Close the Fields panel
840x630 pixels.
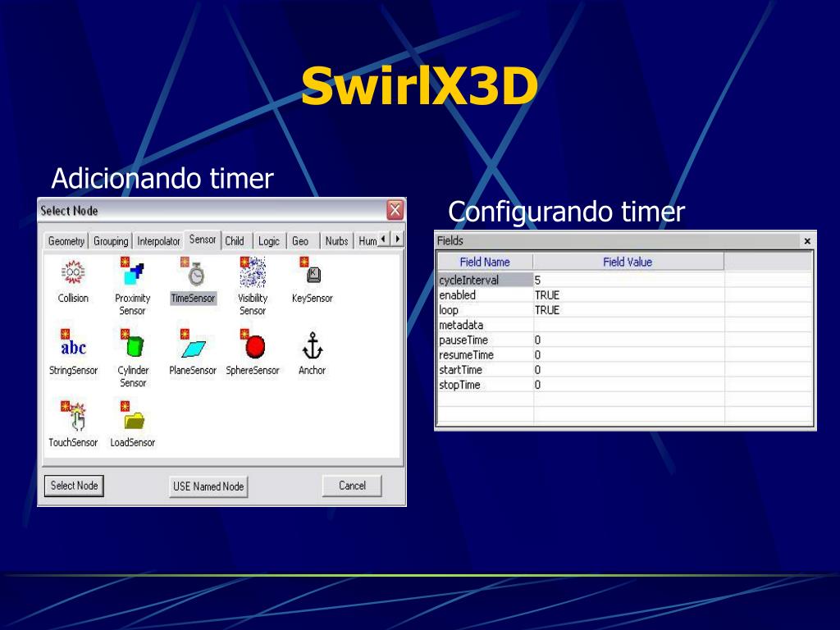point(807,241)
